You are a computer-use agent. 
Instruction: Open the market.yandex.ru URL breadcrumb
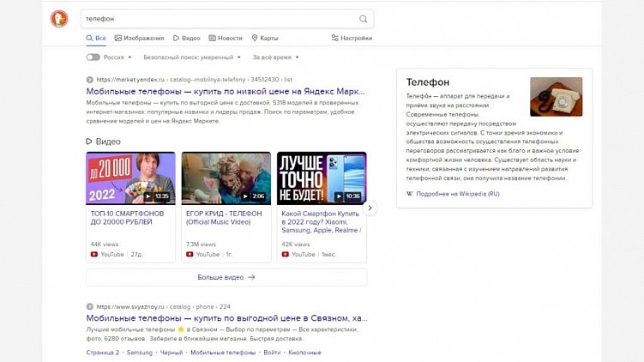pyautogui.click(x=195, y=80)
